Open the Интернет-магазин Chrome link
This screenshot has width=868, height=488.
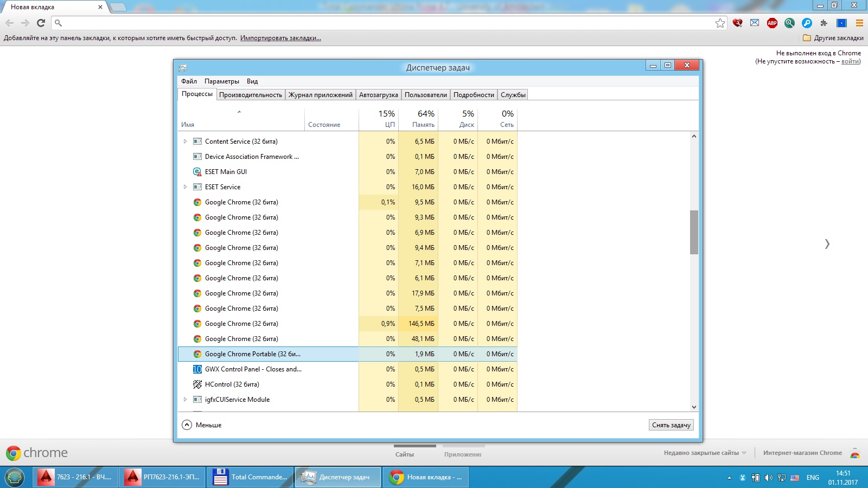click(x=802, y=453)
